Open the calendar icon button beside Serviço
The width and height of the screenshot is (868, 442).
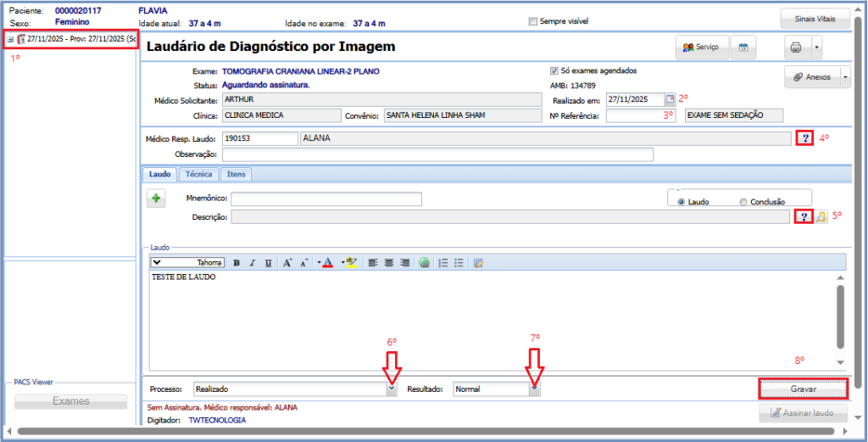[x=743, y=48]
